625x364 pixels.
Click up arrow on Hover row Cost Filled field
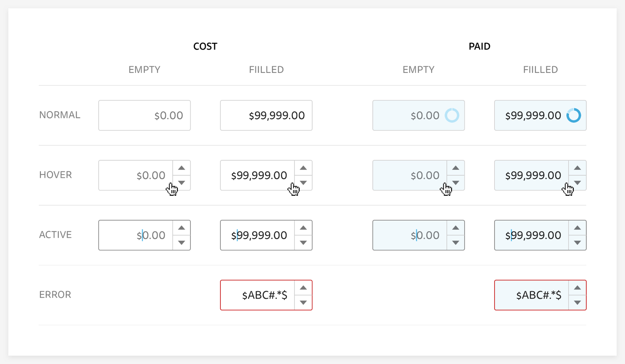[x=303, y=168]
